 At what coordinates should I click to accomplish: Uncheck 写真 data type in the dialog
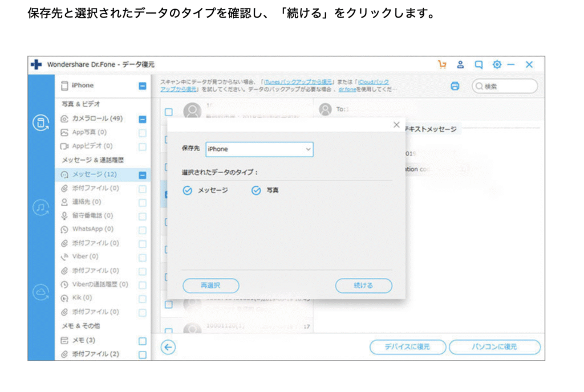point(256,190)
